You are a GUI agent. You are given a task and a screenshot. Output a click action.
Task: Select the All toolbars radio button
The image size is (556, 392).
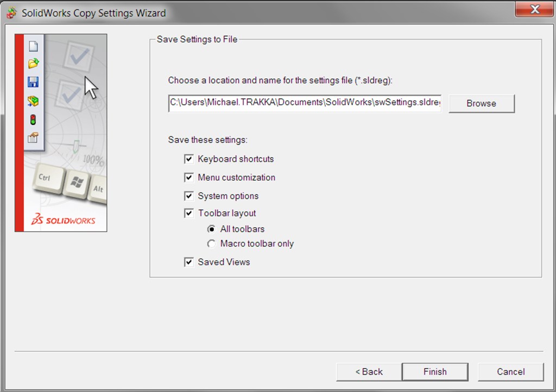point(211,229)
